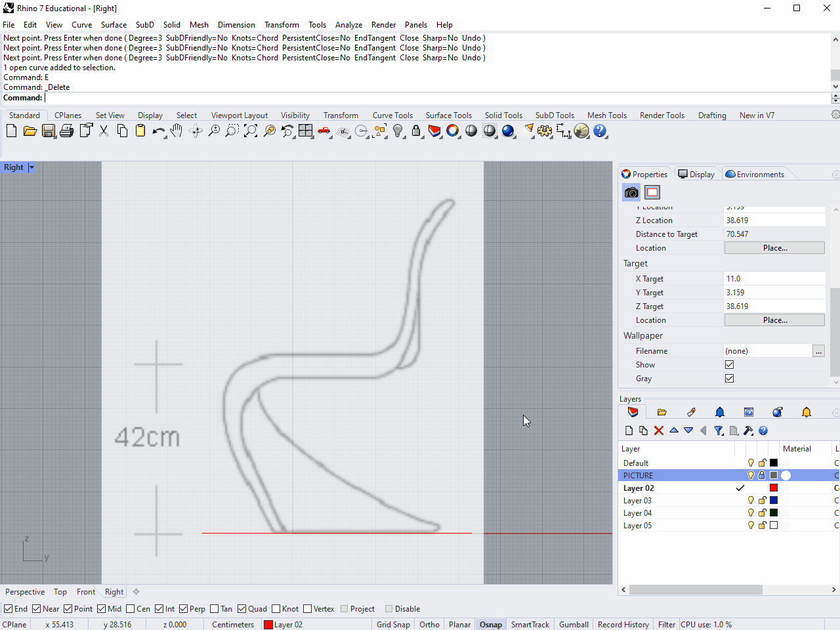This screenshot has height=630, width=840.
Task: Toggle the End osnap checkbox
Action: click(x=9, y=609)
